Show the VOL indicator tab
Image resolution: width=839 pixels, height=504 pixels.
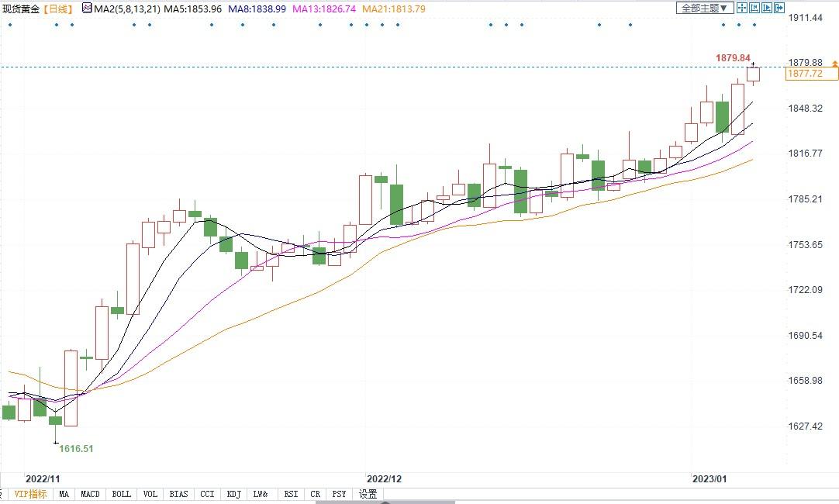tap(150, 494)
